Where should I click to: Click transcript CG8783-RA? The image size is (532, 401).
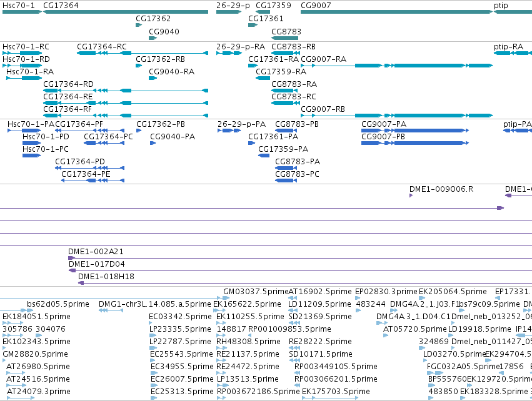(x=284, y=91)
